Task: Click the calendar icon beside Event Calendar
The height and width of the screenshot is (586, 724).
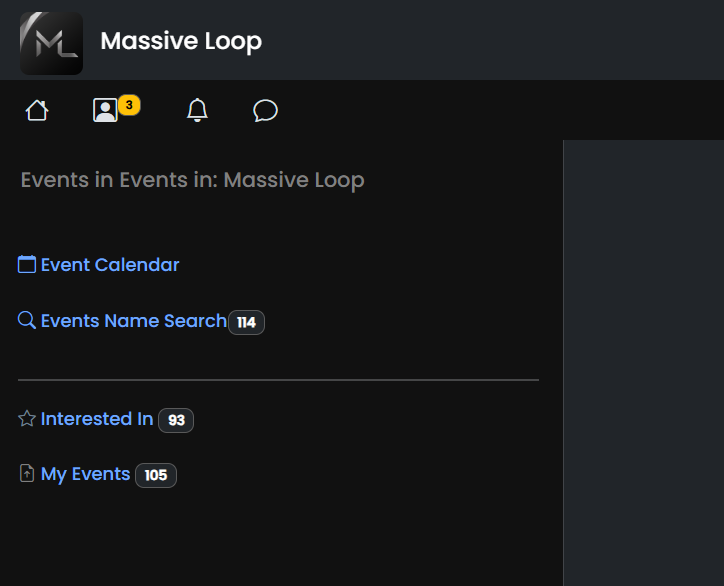Action: (27, 265)
